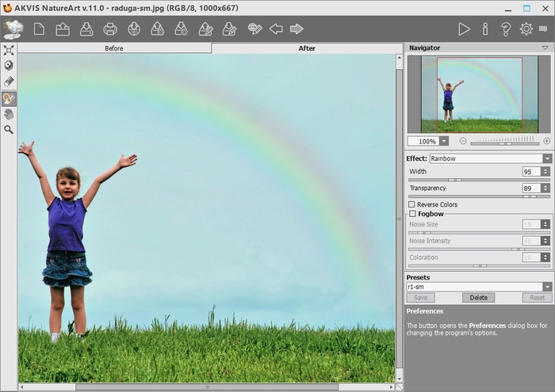The image size is (555, 392).
Task: Switch to the Before tab
Action: point(114,48)
